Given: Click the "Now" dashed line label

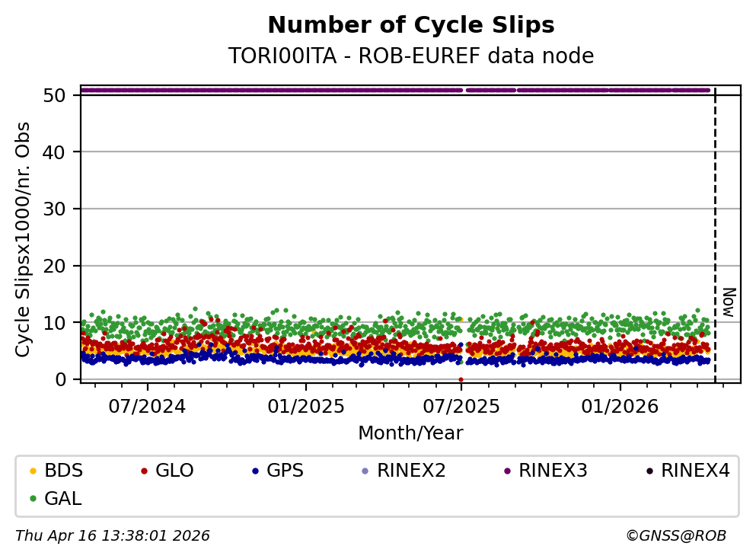Looking at the screenshot, I should (x=728, y=302).
